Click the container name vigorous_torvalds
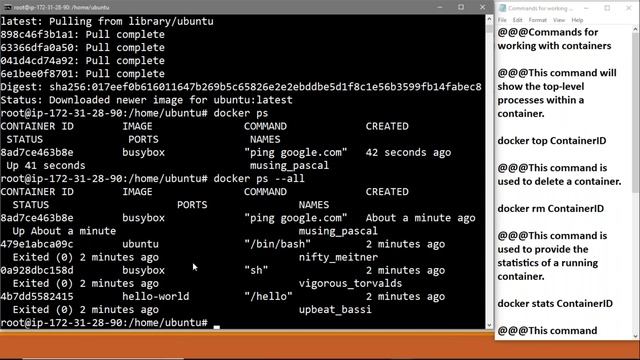The width and height of the screenshot is (640, 360). pyautogui.click(x=350, y=284)
